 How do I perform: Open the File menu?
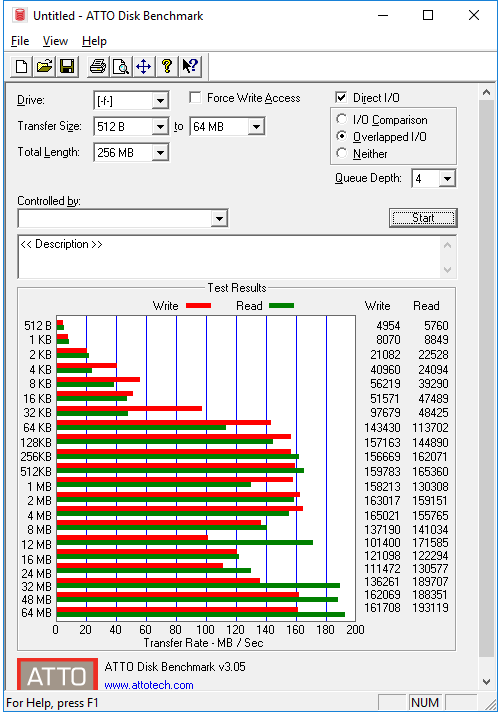pyautogui.click(x=20, y=41)
